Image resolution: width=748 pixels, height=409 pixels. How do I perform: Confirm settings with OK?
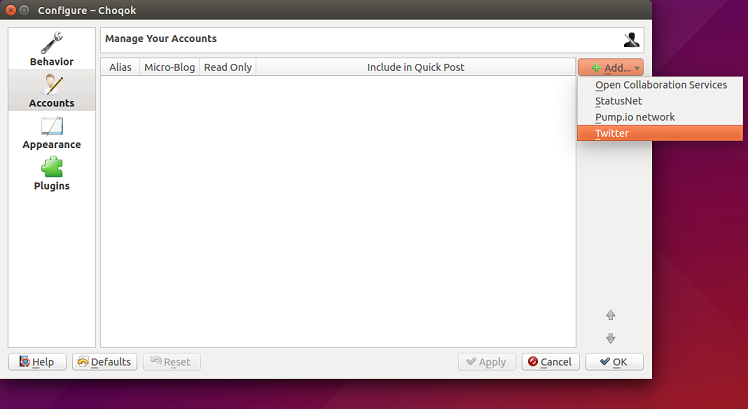click(614, 362)
